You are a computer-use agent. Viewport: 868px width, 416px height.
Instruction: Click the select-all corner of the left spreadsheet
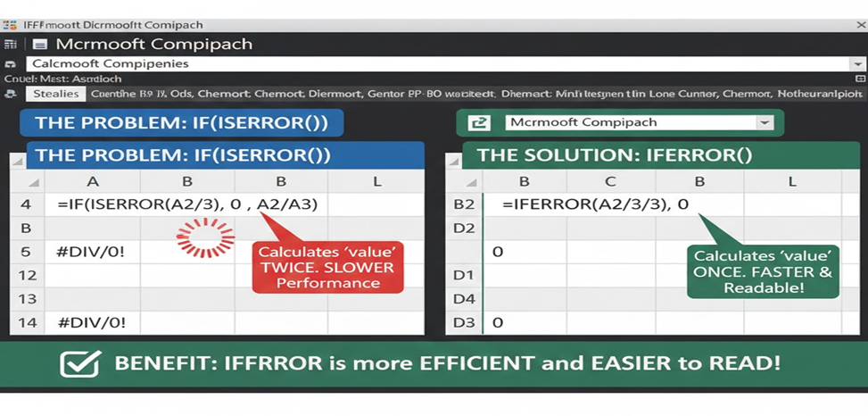(x=19, y=181)
